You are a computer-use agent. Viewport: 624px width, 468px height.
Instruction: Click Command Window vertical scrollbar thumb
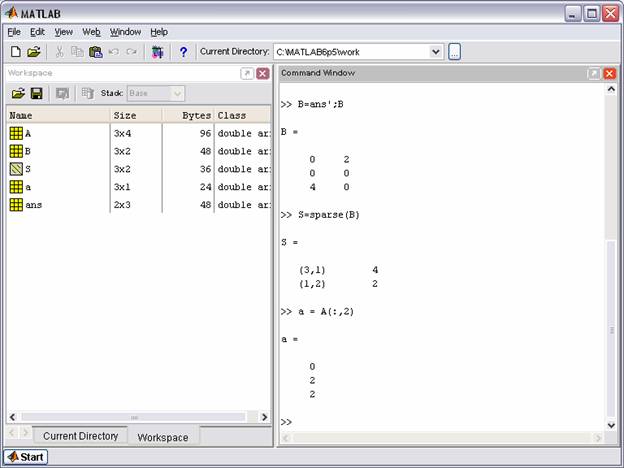point(611,330)
